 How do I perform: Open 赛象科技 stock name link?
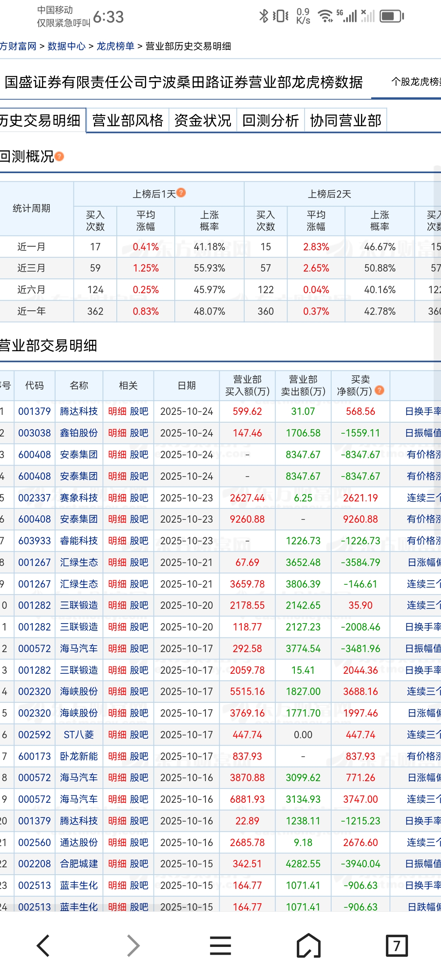tap(79, 498)
